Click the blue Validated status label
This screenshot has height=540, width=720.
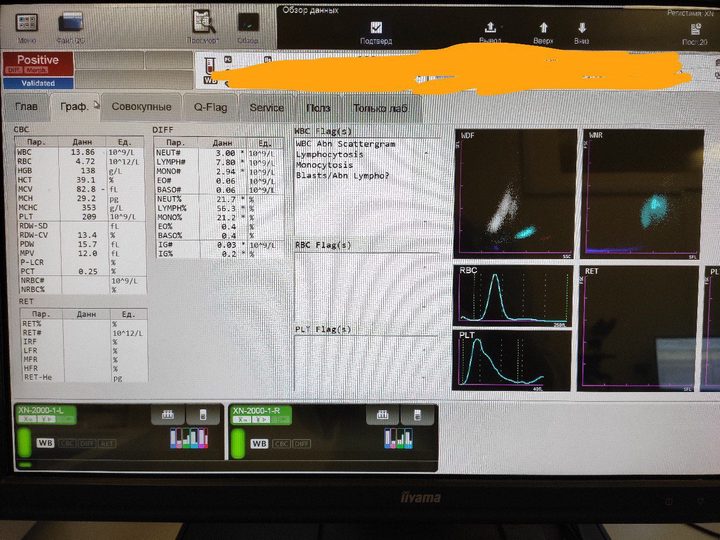point(38,83)
